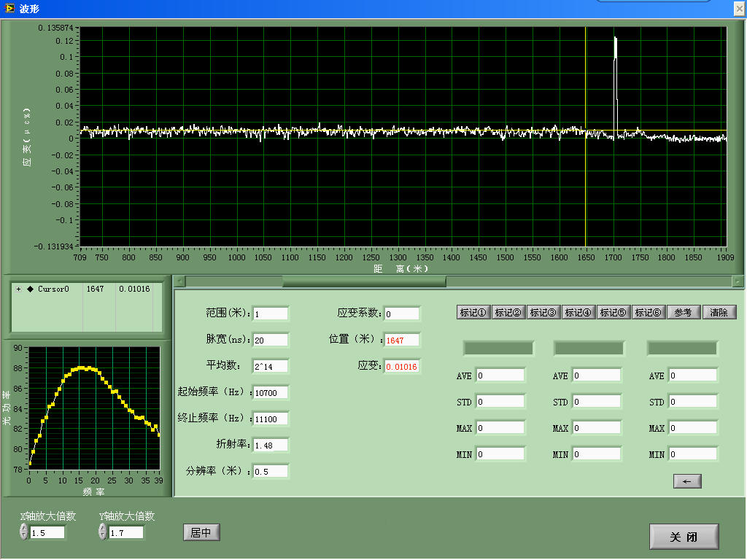Click the 终止频率 (Hz) field

pos(270,419)
